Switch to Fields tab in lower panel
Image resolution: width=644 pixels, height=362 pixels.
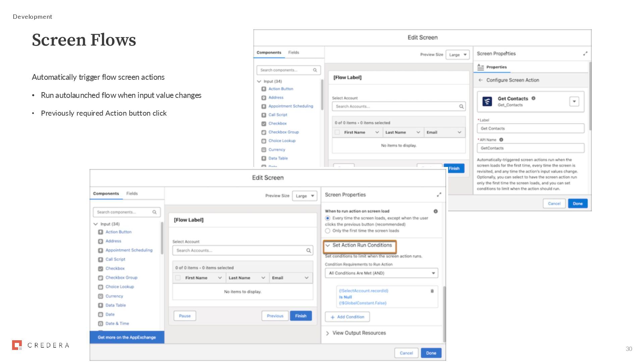click(x=132, y=193)
